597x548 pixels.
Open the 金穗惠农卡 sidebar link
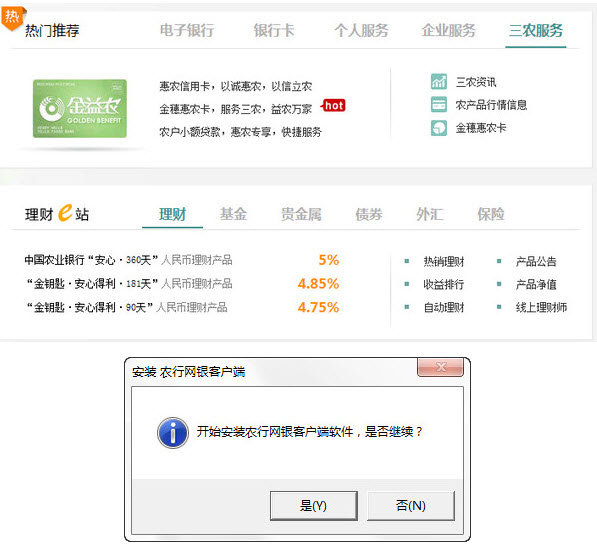481,128
